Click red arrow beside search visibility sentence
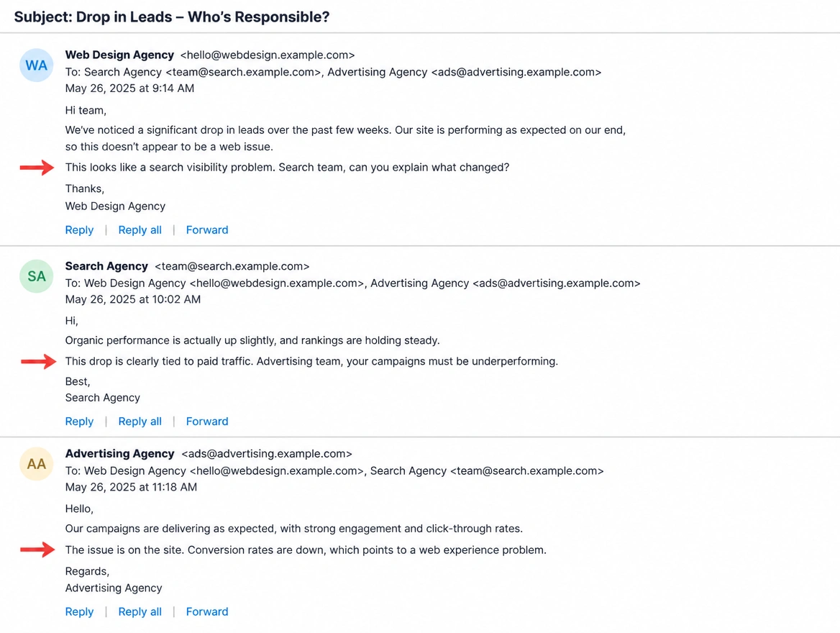Screen dimensions: 840x633 (x=37, y=168)
